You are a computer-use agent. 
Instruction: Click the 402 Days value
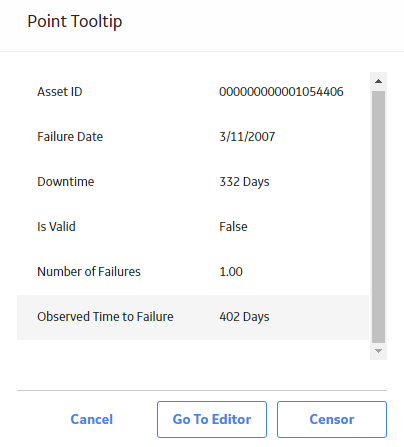coord(244,317)
